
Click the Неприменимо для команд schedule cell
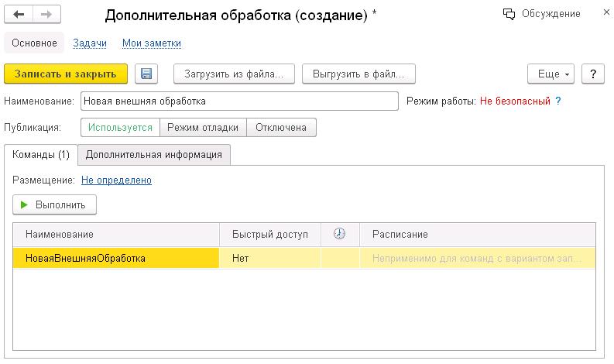(478, 258)
